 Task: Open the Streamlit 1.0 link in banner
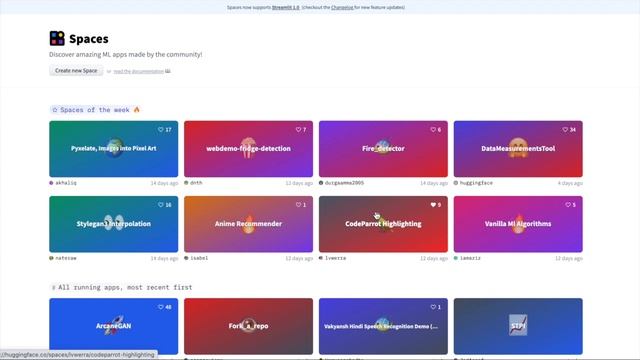pyautogui.click(x=286, y=7)
